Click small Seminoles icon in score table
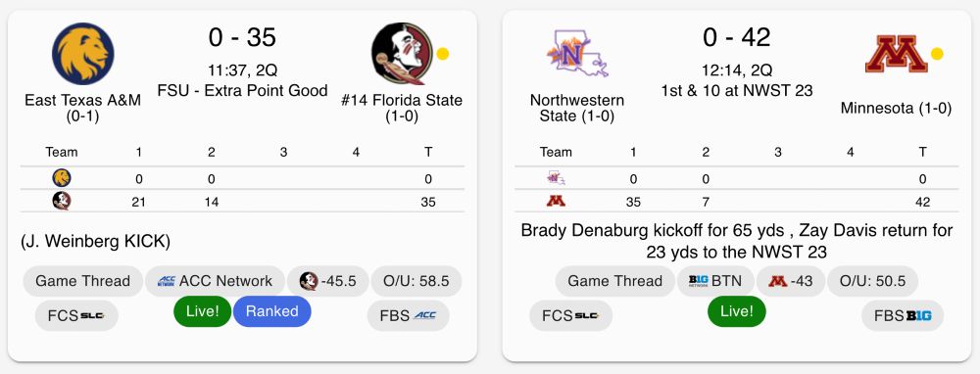The height and width of the screenshot is (374, 980). click(61, 201)
